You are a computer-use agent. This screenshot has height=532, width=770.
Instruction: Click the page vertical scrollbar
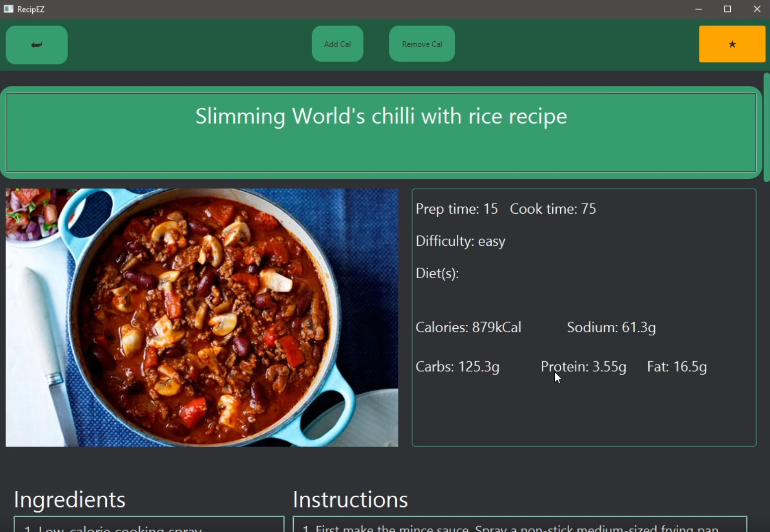click(767, 127)
